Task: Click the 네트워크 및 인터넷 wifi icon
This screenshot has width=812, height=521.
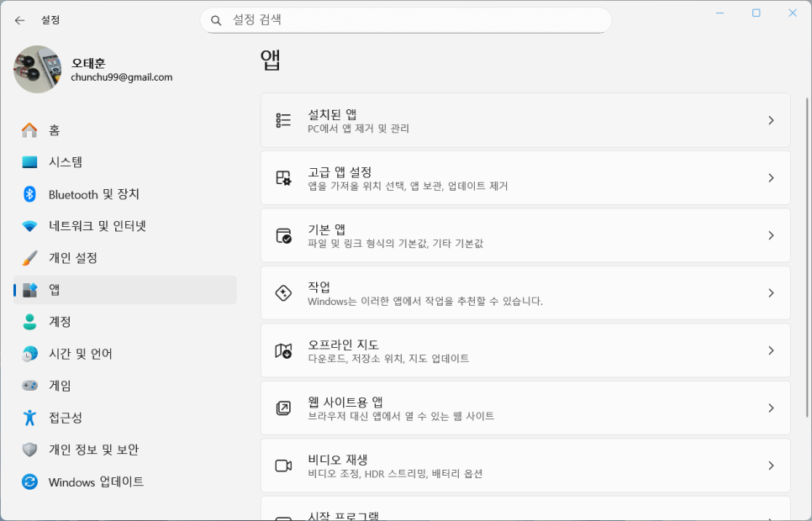Action: (29, 226)
